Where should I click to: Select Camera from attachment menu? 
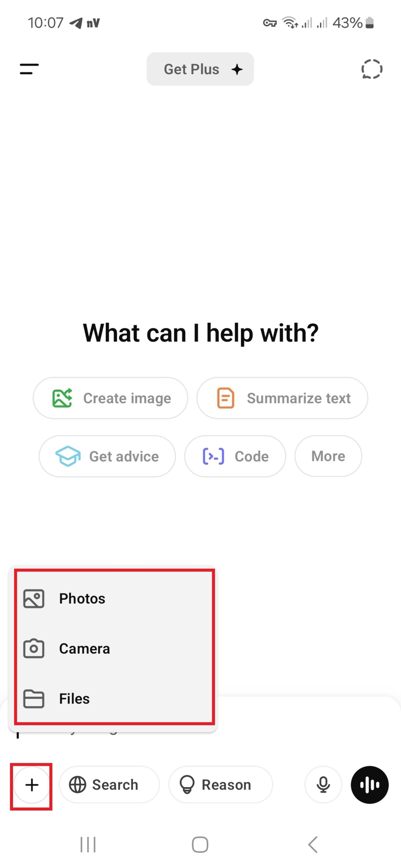point(115,649)
